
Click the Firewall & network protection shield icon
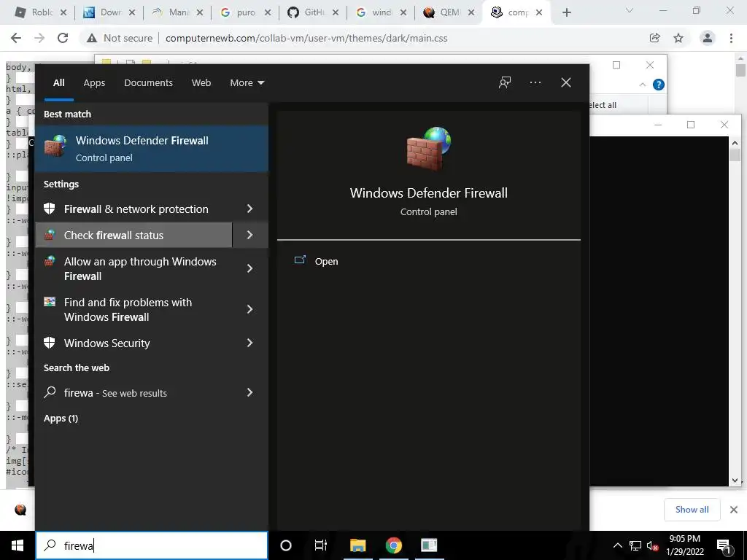[x=50, y=209]
